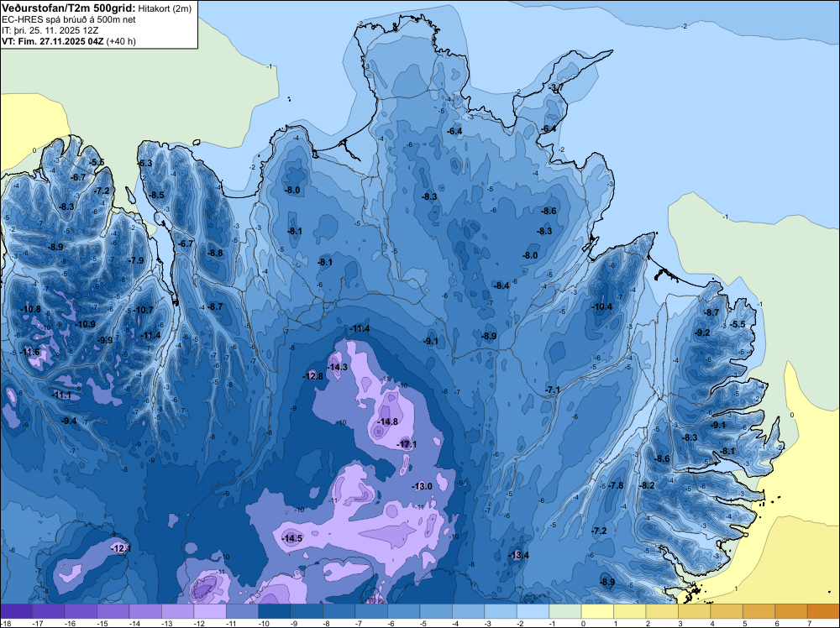The width and height of the screenshot is (840, 628).
Task: Click the title text 'Veðurstofan/T2m 500grid'
Action: tap(69, 8)
